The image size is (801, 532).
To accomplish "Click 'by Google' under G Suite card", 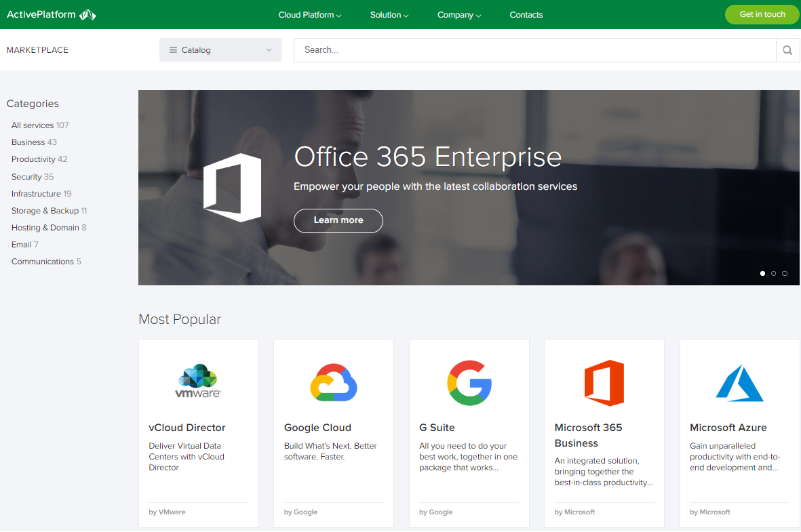I will (x=435, y=512).
